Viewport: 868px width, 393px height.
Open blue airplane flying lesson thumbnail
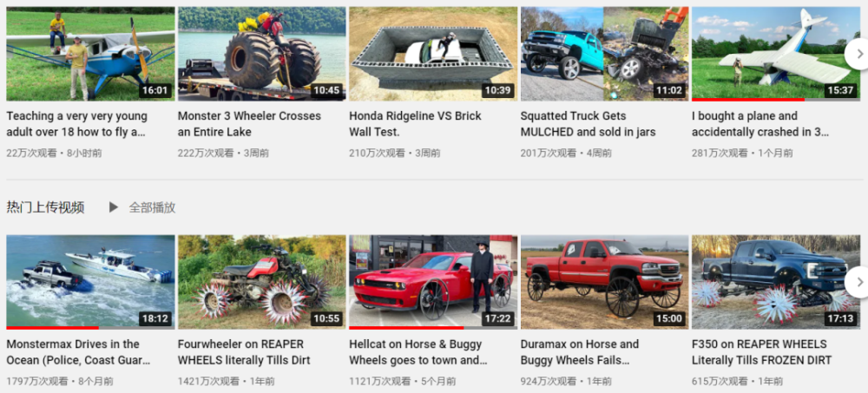coord(90,54)
